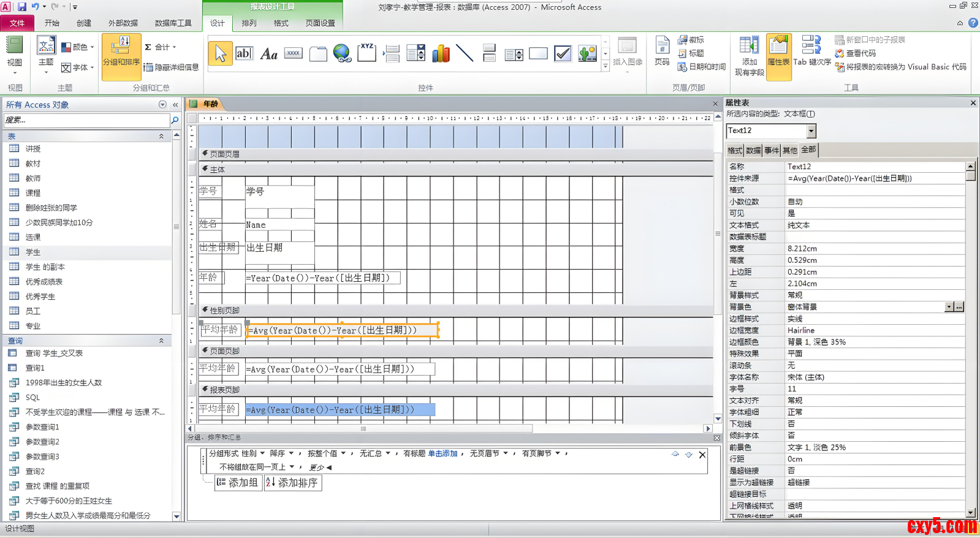
Task: Click the Property Sheet (属性表) button
Action: pos(778,57)
